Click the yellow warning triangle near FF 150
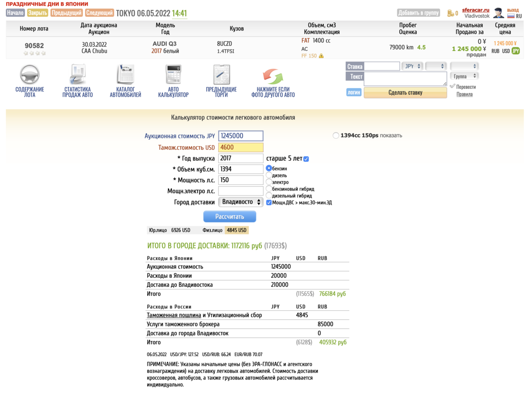This screenshot has width=532, height=410. pos(321,56)
